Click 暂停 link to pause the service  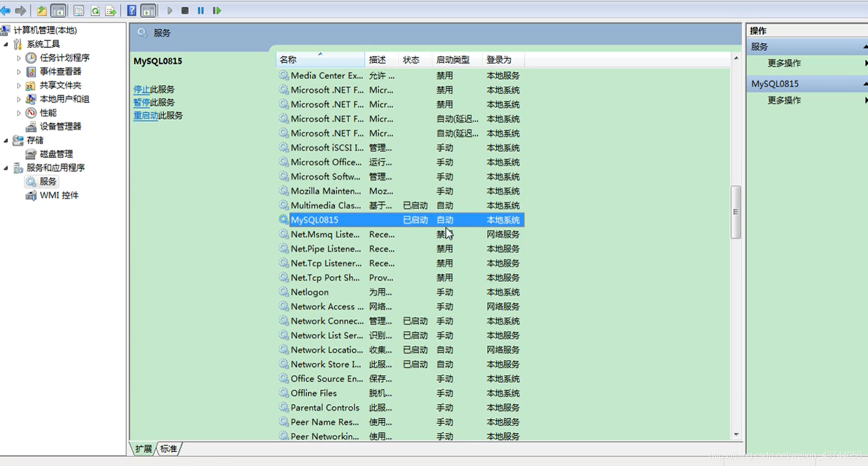(x=141, y=103)
